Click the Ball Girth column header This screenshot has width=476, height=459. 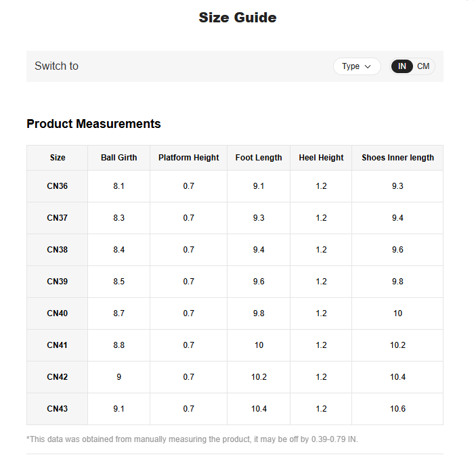click(x=119, y=158)
